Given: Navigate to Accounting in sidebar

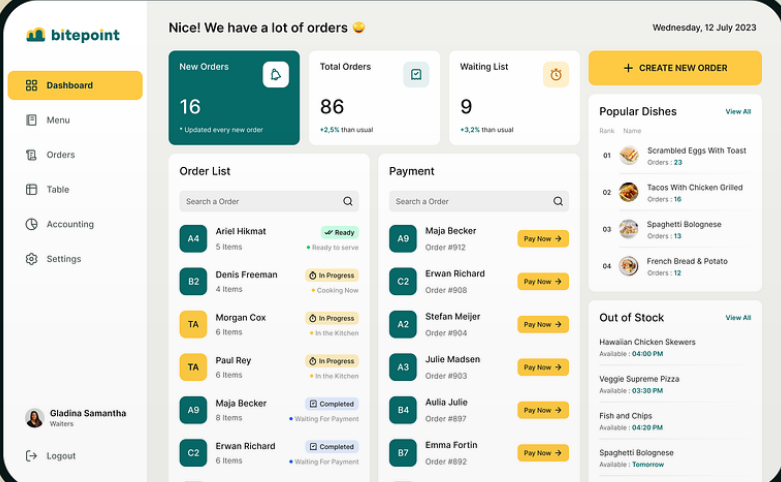Looking at the screenshot, I should click(69, 224).
